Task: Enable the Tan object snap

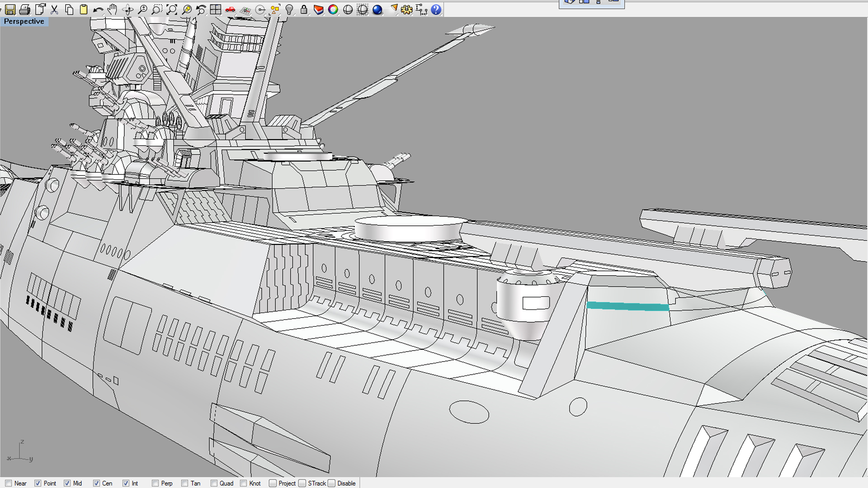Action: pos(184,483)
